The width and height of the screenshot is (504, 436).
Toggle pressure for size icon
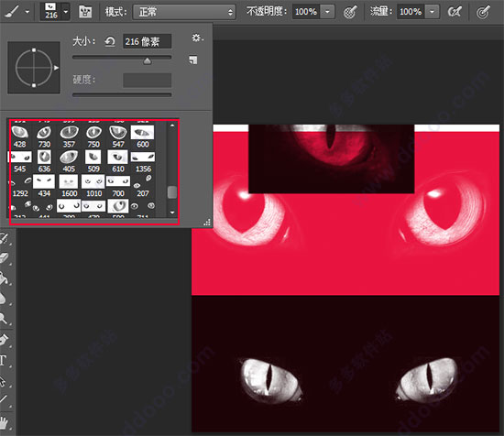click(x=484, y=12)
